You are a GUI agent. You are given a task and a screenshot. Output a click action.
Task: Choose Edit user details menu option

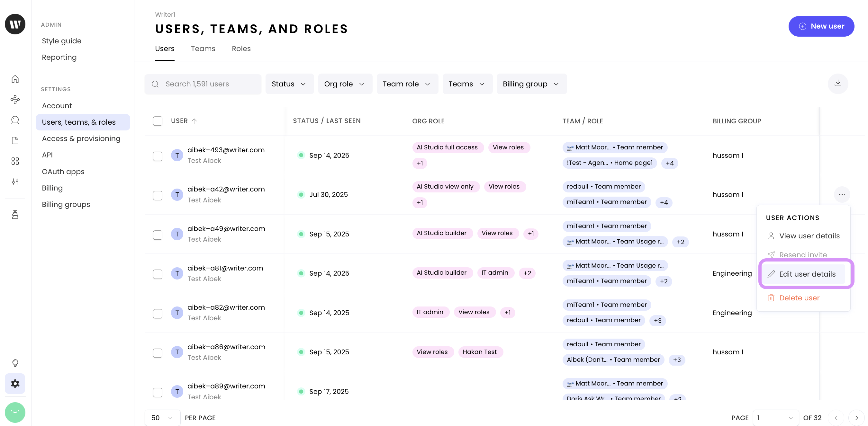(x=807, y=274)
